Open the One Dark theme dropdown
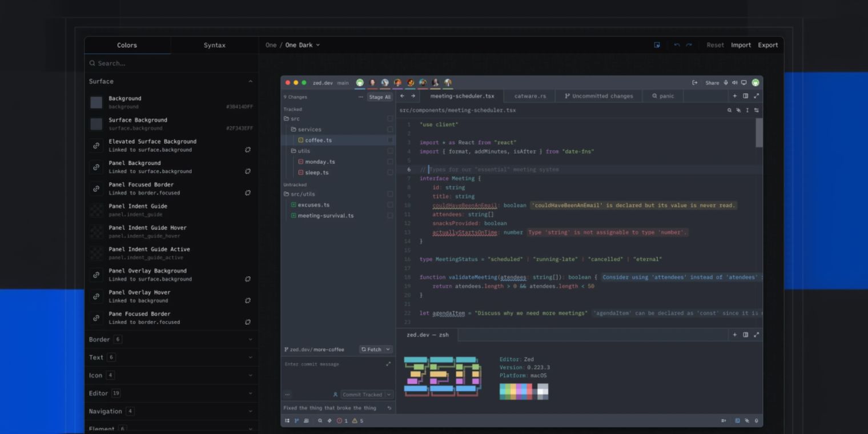Image resolution: width=868 pixels, height=434 pixels. 303,45
